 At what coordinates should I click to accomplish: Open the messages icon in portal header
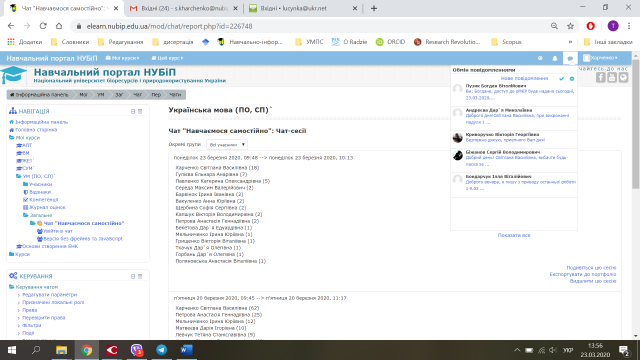tap(570, 58)
